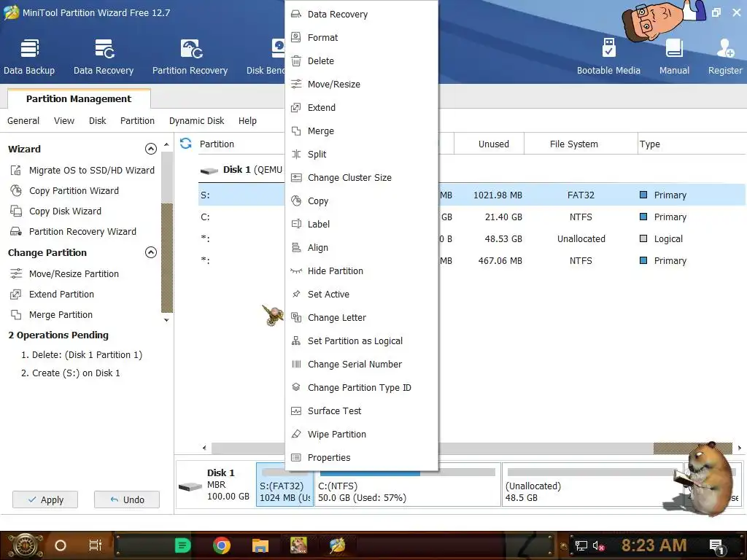Open the General menu
747x560 pixels.
pos(23,121)
